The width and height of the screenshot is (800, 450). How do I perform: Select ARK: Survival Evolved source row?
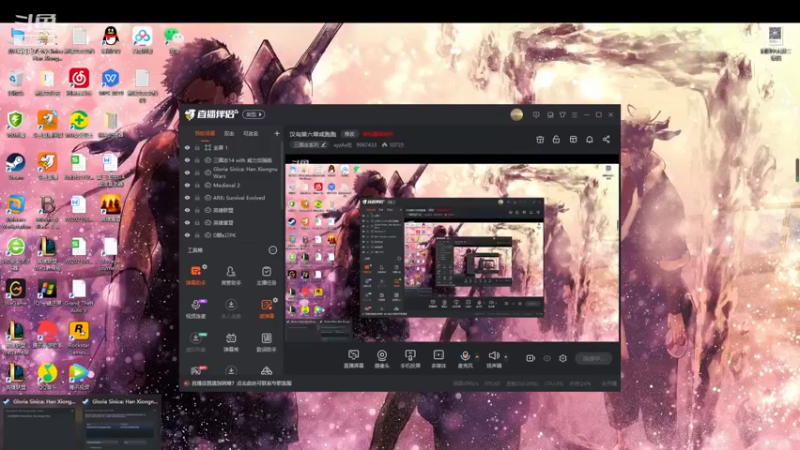(x=239, y=198)
